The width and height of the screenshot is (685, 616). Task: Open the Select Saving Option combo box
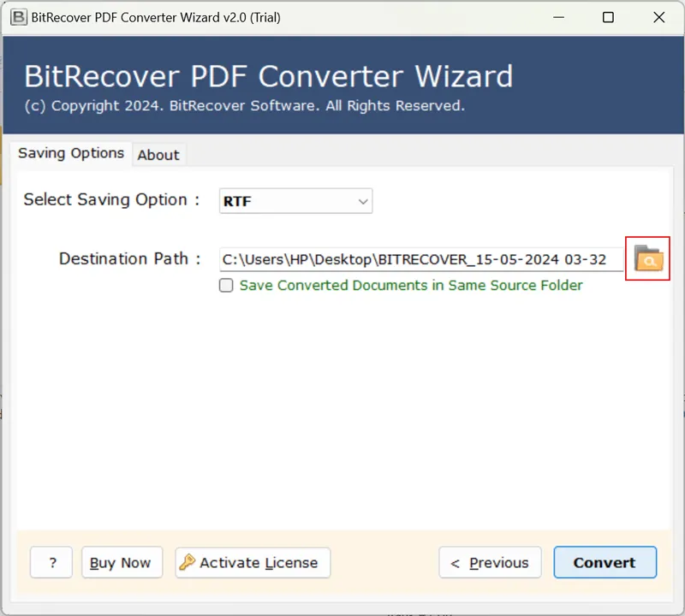[295, 201]
